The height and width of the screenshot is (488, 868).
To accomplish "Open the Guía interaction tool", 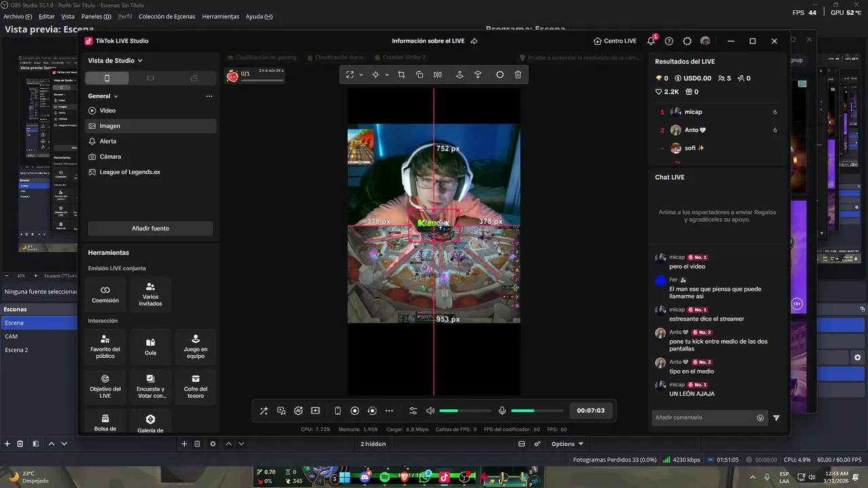I will pyautogui.click(x=151, y=347).
